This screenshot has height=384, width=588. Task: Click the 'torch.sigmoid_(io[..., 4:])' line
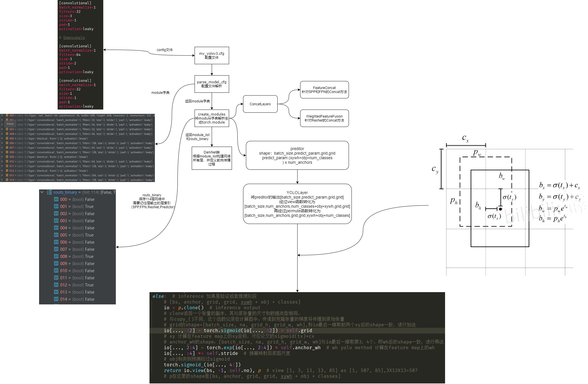[x=202, y=365]
